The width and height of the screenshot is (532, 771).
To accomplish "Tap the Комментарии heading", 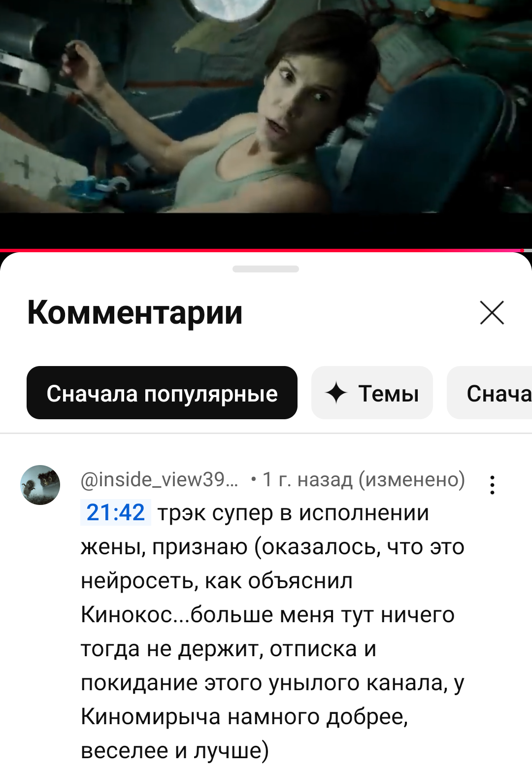I will coord(135,312).
